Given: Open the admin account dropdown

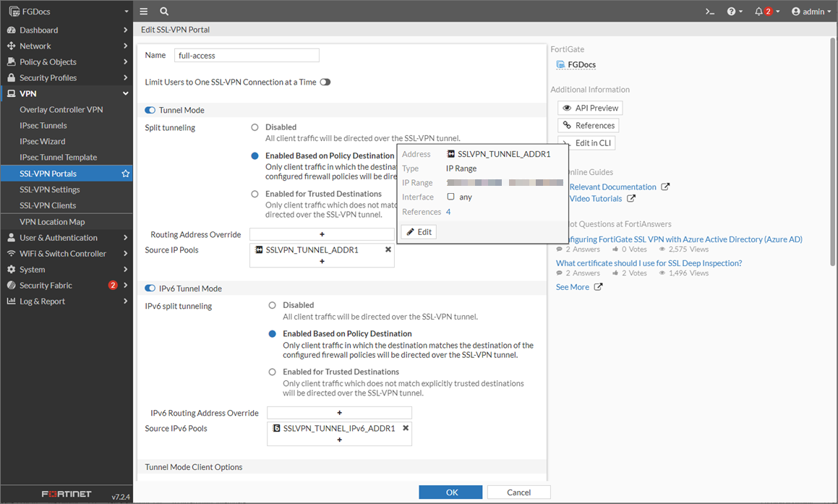Looking at the screenshot, I should (x=811, y=12).
